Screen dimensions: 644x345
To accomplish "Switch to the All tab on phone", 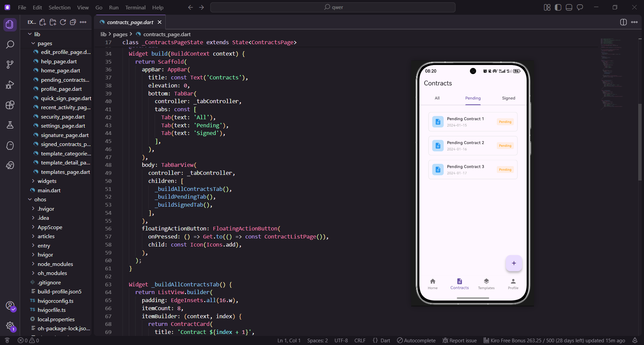I will click(437, 98).
